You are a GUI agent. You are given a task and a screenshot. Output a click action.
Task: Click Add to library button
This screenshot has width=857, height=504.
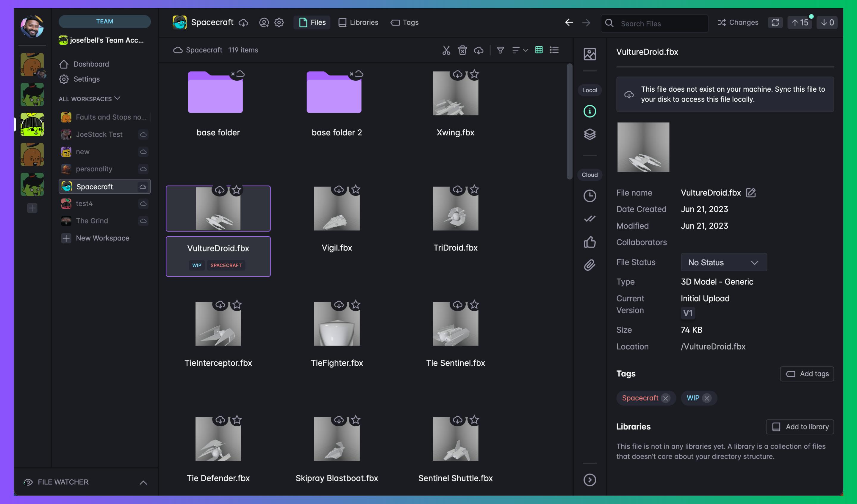[x=800, y=427]
